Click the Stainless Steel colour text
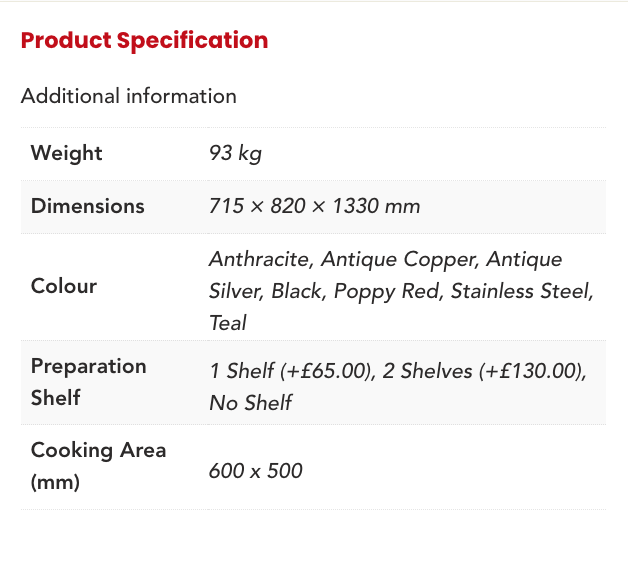Image resolution: width=628 pixels, height=564 pixels. [x=521, y=291]
